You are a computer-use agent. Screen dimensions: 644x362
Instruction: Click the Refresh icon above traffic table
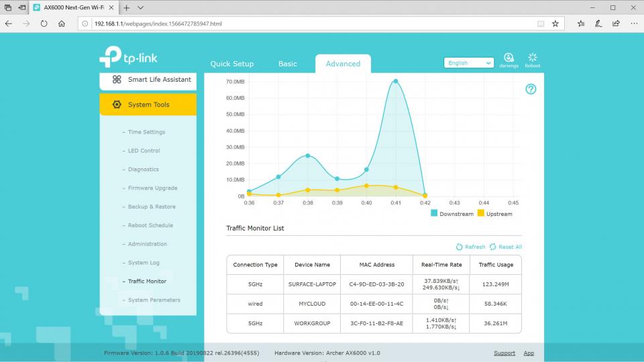coord(460,247)
